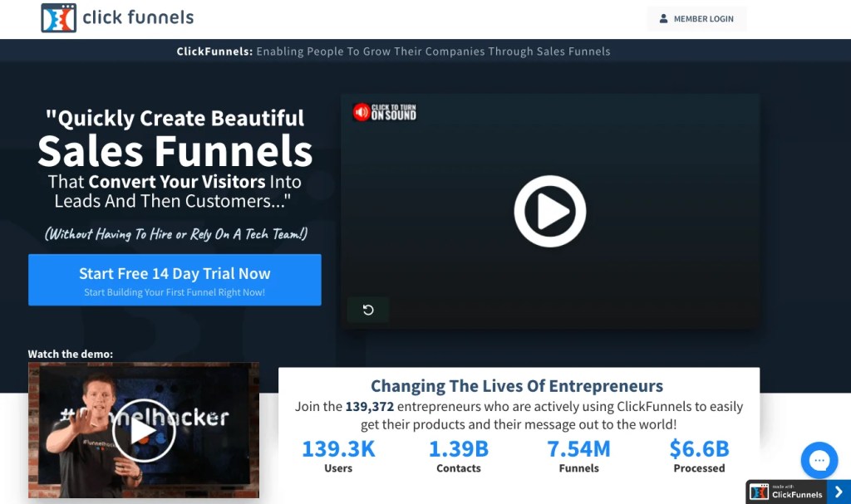Click the ClickFunnels tagline banner text
Image resolution: width=851 pixels, height=504 pixels.
393,51
